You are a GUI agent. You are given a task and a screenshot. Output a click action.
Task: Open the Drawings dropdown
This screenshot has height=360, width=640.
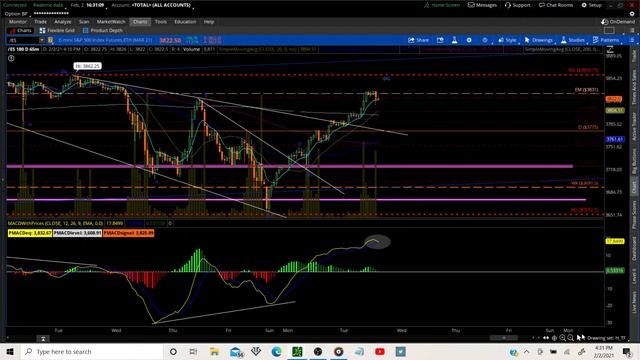[539, 40]
